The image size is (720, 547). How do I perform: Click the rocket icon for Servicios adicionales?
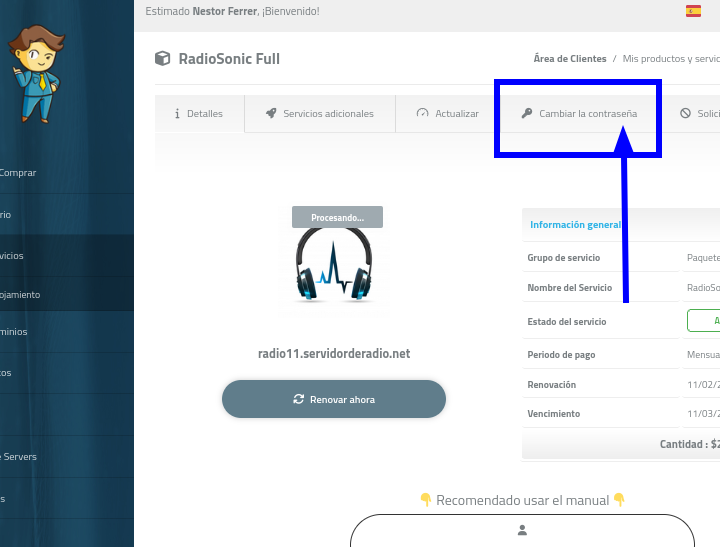coord(271,113)
